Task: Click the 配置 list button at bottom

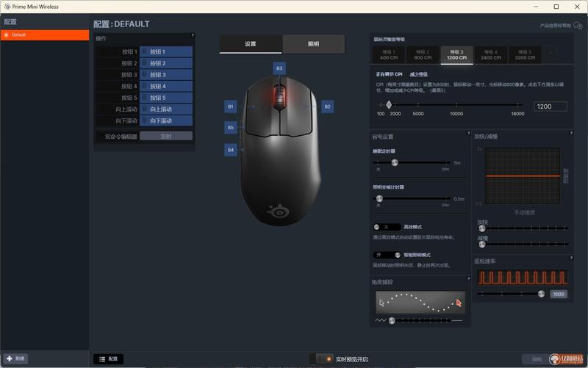Action: pyautogui.click(x=108, y=359)
